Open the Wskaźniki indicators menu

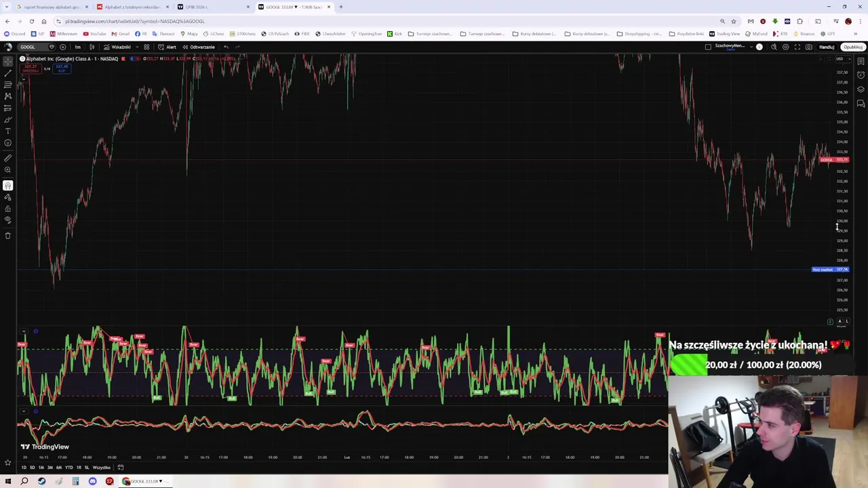(x=117, y=47)
